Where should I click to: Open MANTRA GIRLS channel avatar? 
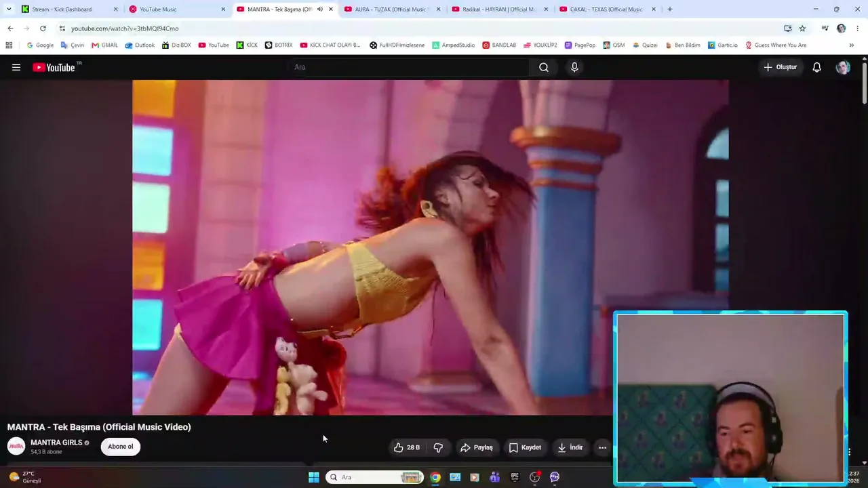point(16,446)
